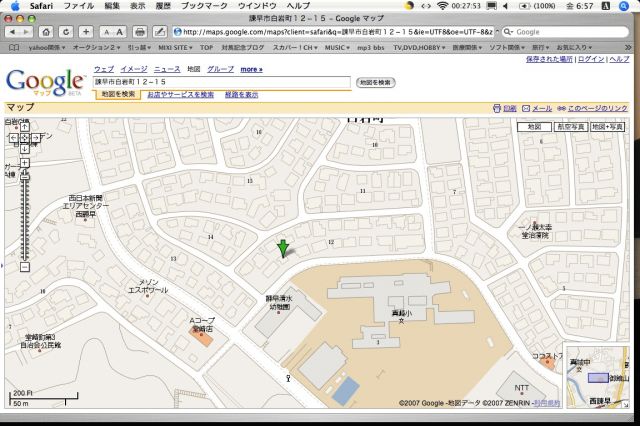Viewport: 640px width, 426px height.
Task: Open the MUSIC bookmarks folder dropdown
Action: click(x=339, y=47)
